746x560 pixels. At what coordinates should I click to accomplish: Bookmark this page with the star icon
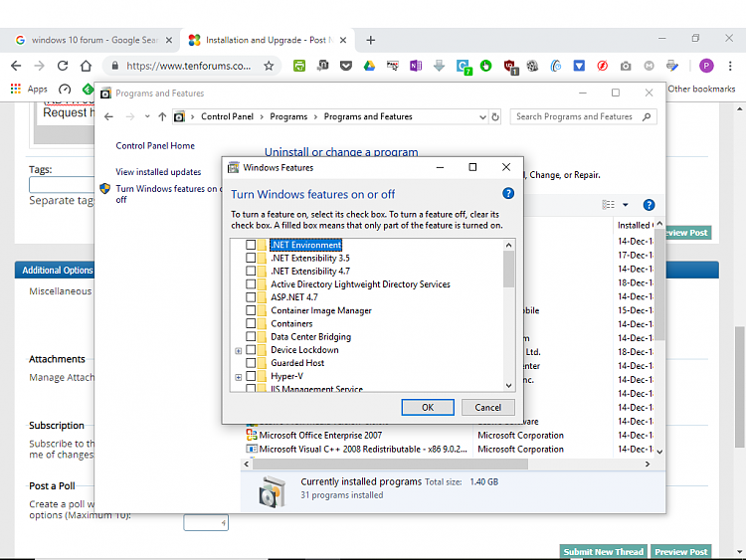[269, 66]
